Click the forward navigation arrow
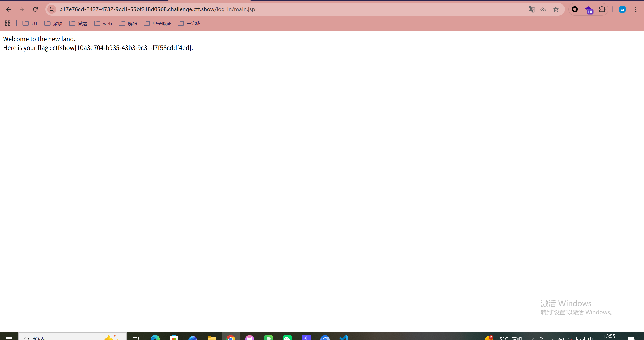This screenshot has height=340, width=644. (x=22, y=9)
